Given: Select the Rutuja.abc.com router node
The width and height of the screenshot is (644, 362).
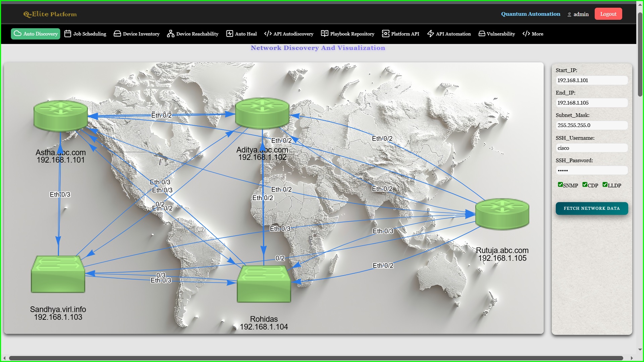Looking at the screenshot, I should 502,214.
